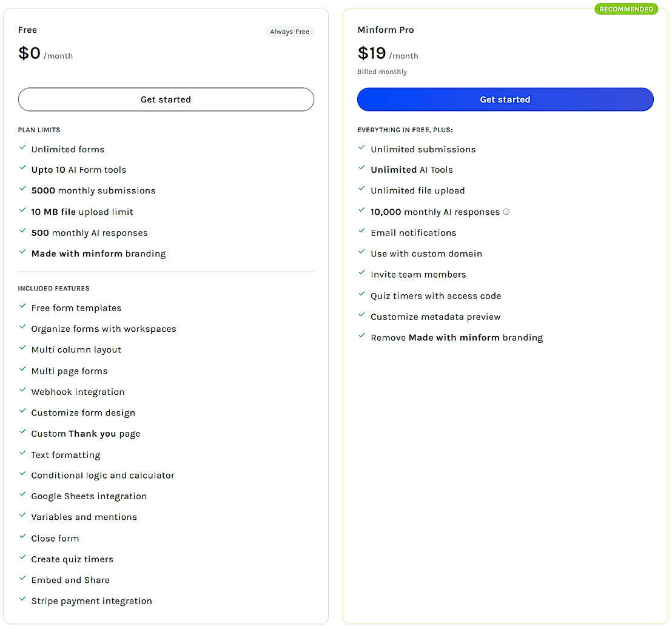Click the RECOMMENDED badge
The width and height of the screenshot is (672, 629).
626,9
